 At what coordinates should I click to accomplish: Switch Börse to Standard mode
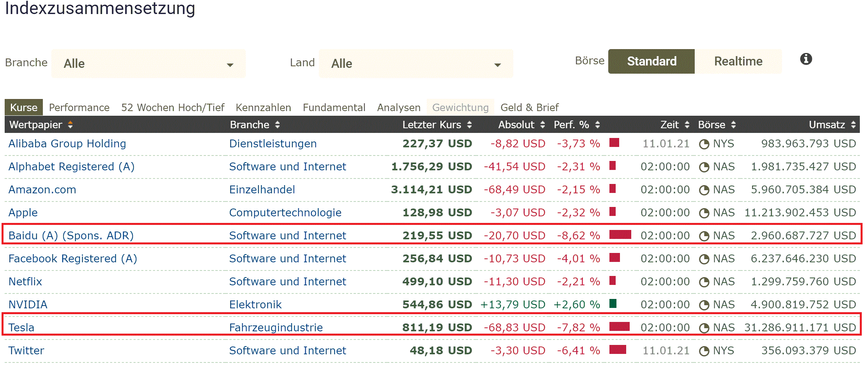(x=651, y=61)
